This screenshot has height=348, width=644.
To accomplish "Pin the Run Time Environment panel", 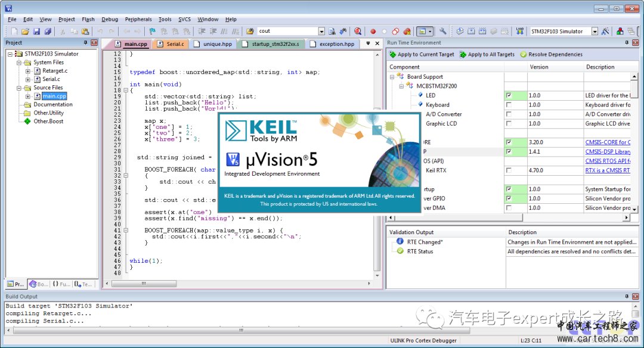I will (x=627, y=43).
